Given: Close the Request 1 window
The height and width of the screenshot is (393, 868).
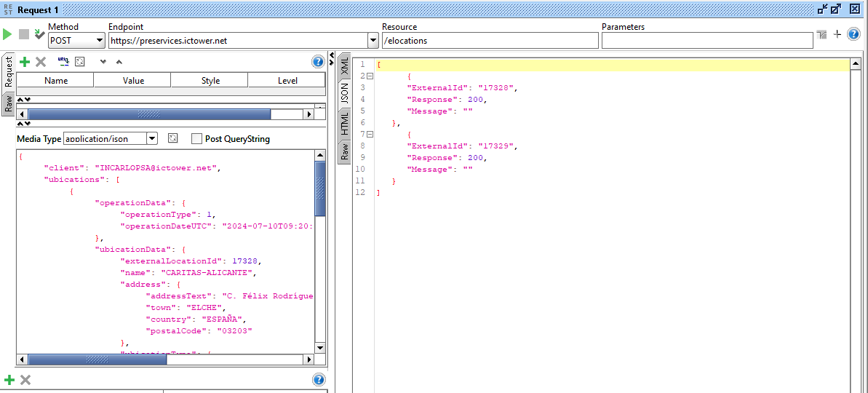Looking at the screenshot, I should pyautogui.click(x=855, y=8).
